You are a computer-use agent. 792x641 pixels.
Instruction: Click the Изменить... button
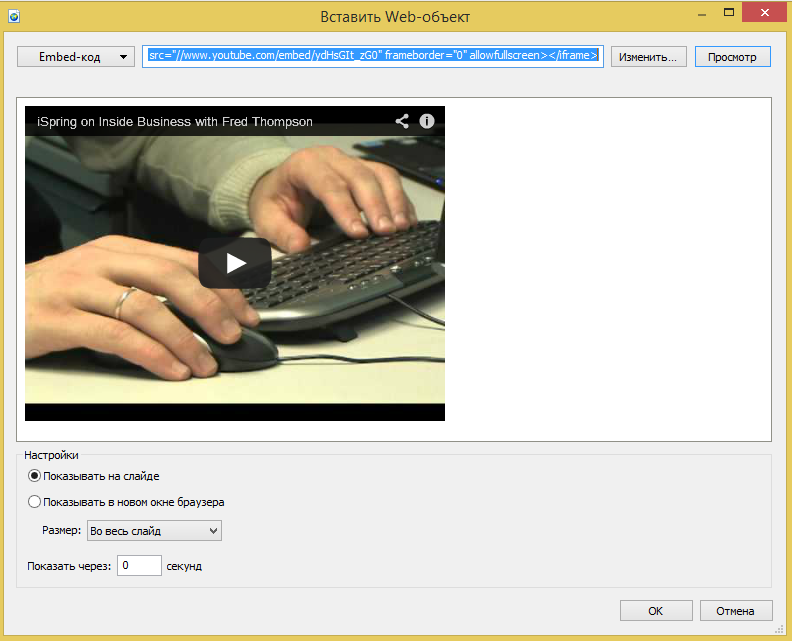[x=649, y=57]
